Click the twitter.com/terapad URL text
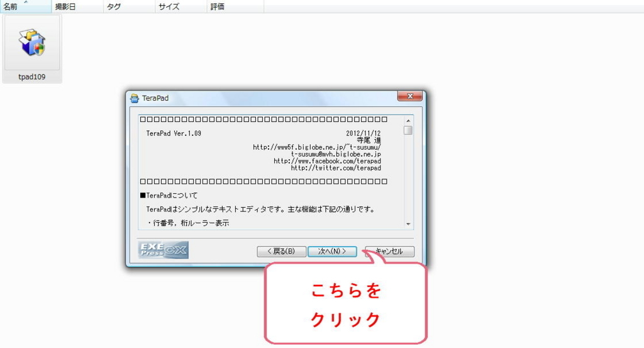 (336, 168)
